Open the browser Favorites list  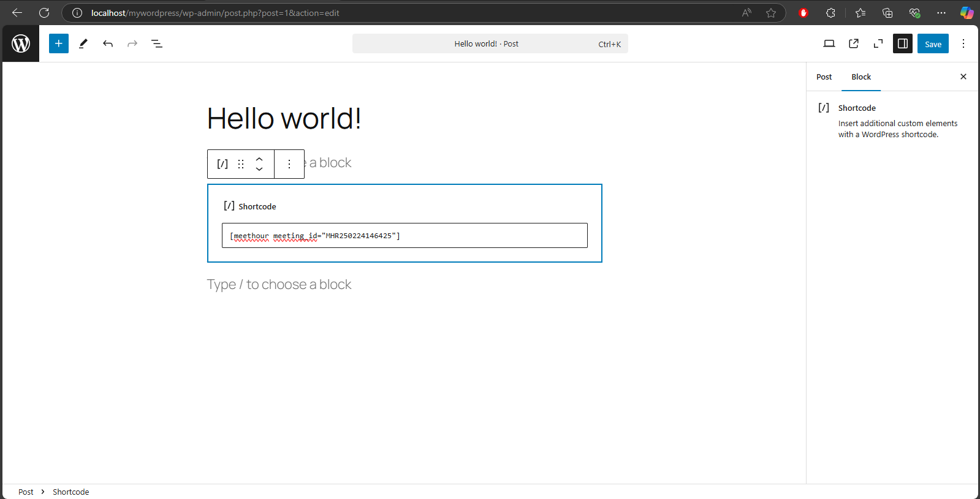pos(860,13)
